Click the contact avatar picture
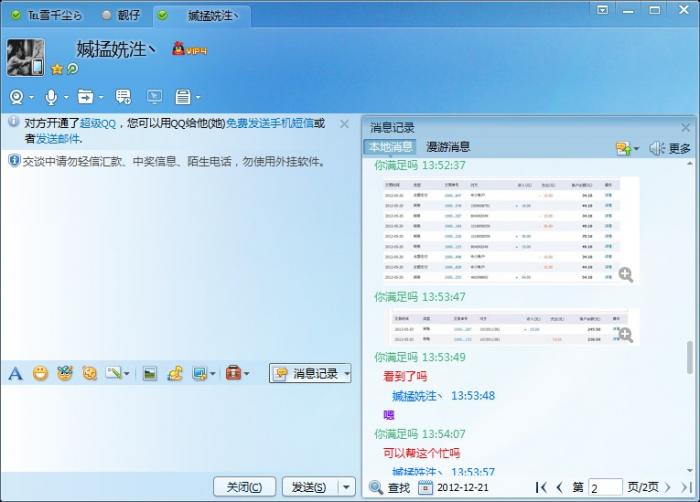The image size is (700, 502). click(26, 58)
